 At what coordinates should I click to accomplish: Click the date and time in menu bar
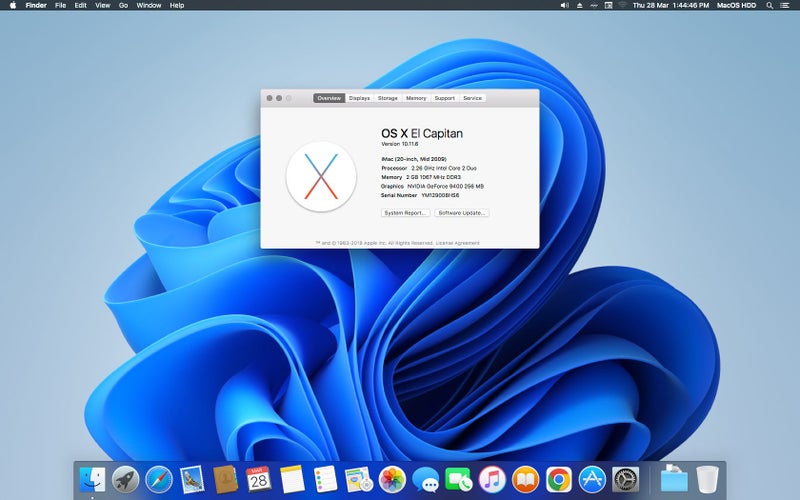pyautogui.click(x=671, y=5)
